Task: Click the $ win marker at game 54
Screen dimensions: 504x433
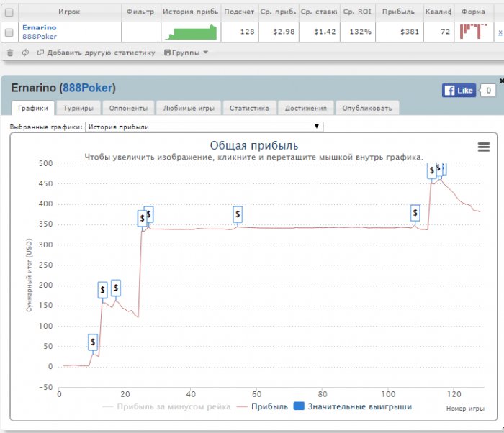Action: tap(238, 214)
